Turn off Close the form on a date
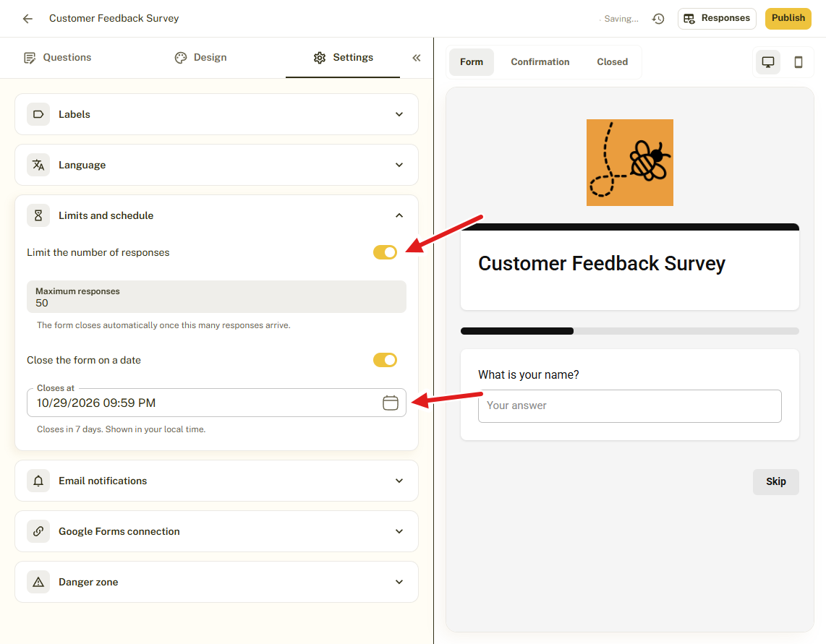The image size is (826, 644). (x=385, y=360)
